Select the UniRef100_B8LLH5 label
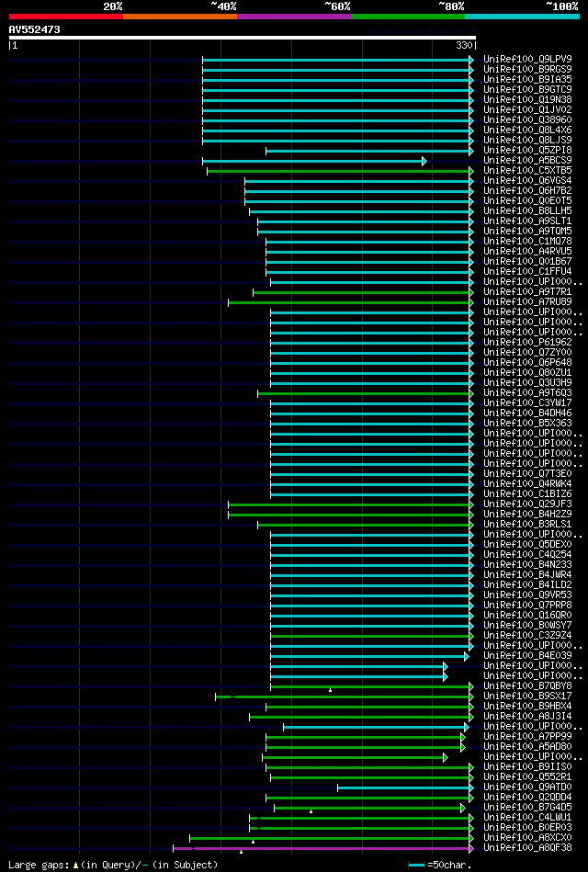The height and width of the screenshot is (872, 588). pyautogui.click(x=527, y=210)
